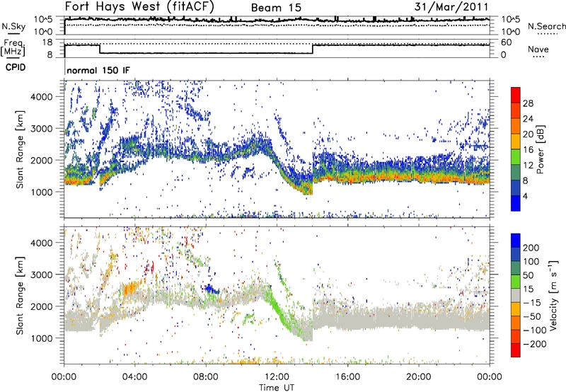Click the velocity panel 'Slant Range [km]' label
The height and width of the screenshot is (392, 566).
(21, 296)
